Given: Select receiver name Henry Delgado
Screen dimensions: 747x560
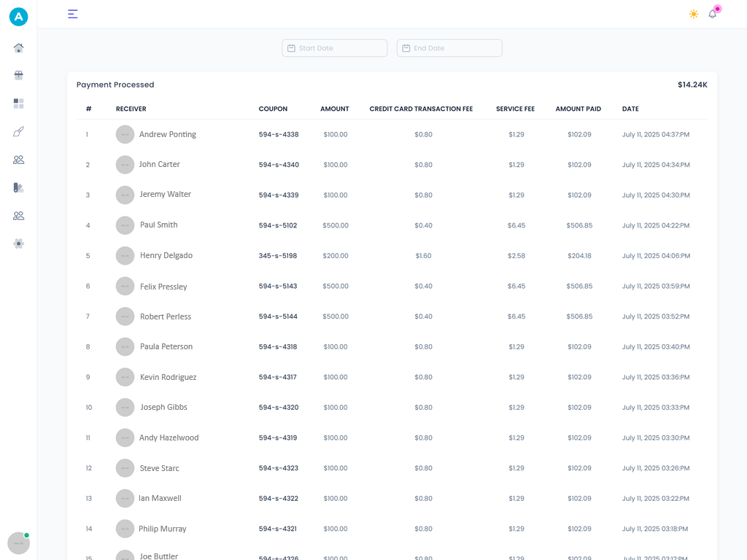Looking at the screenshot, I should [x=166, y=256].
